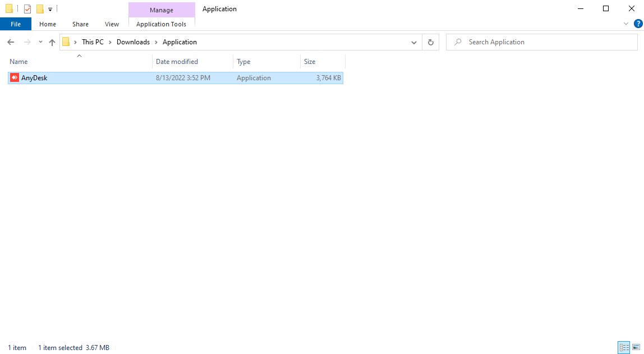Go up one folder level
The image size is (644, 354).
tap(52, 42)
